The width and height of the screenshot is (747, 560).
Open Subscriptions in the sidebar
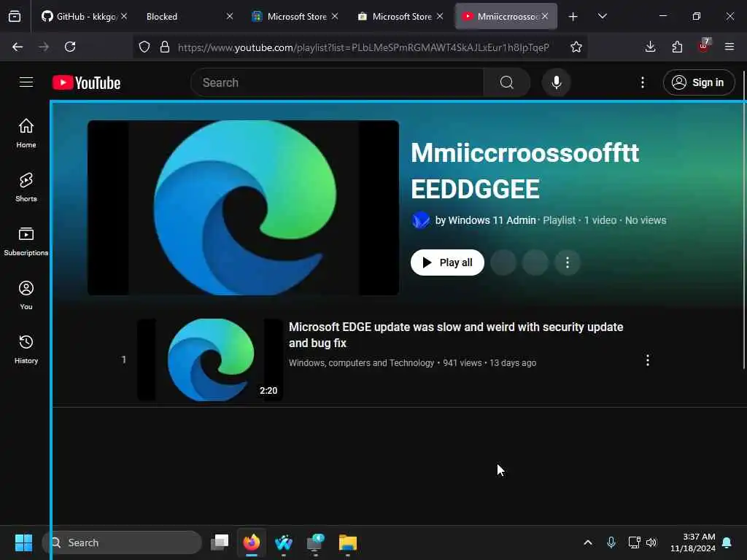pos(26,241)
